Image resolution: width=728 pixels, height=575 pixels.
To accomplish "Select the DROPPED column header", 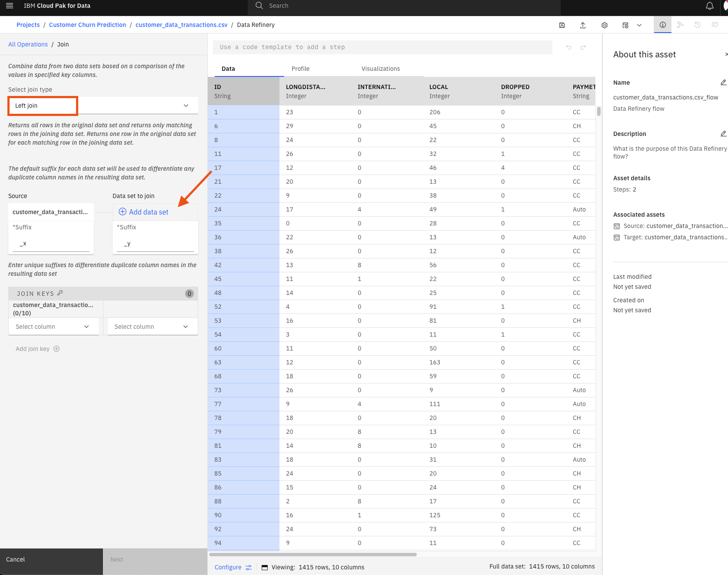I will 530,91.
